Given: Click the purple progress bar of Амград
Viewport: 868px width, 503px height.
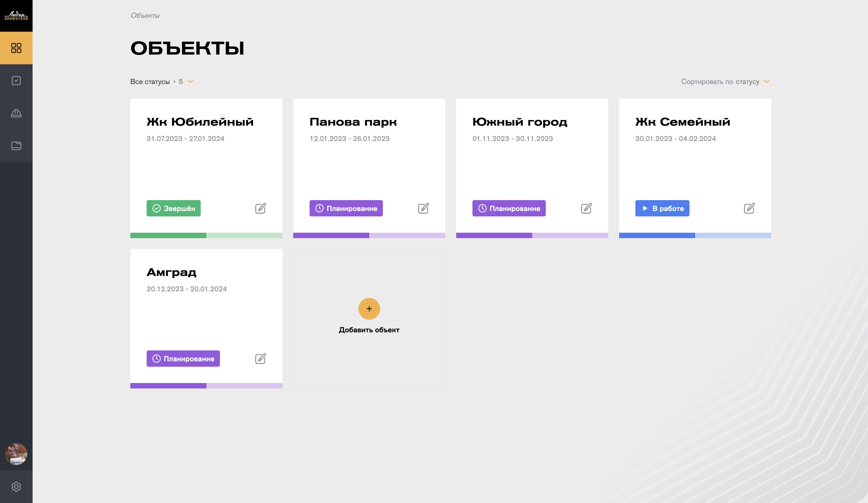Looking at the screenshot, I should coord(206,386).
